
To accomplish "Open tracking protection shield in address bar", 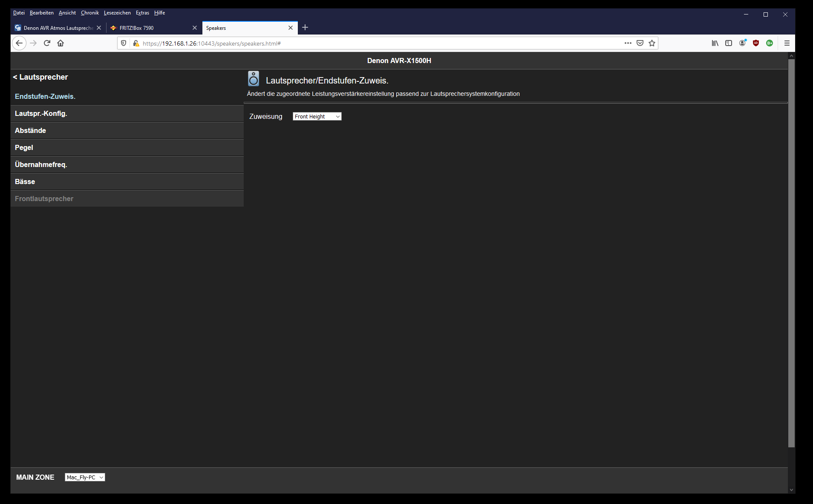I will 124,43.
